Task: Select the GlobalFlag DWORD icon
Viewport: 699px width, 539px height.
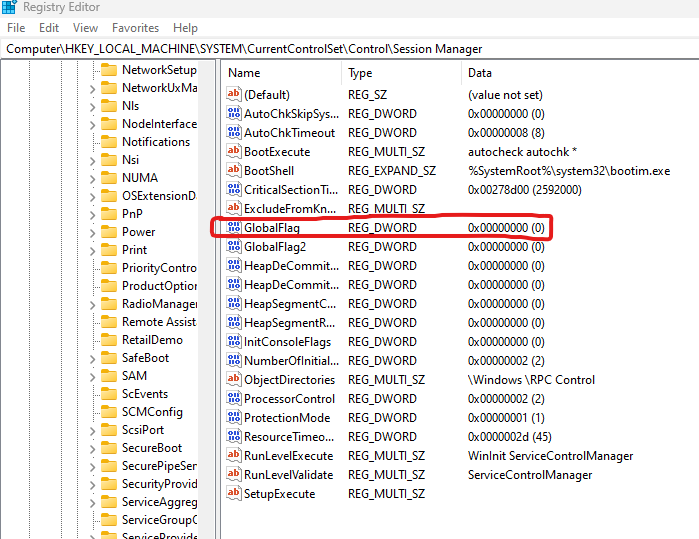Action: [x=234, y=227]
